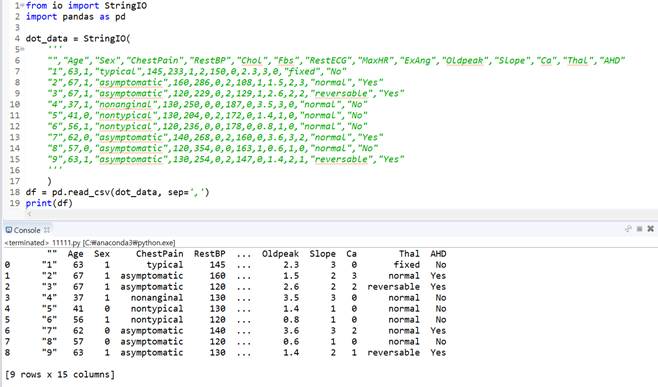The height and width of the screenshot is (387, 658).
Task: Click "asymptomatic" in code line 8
Action: [x=131, y=82]
